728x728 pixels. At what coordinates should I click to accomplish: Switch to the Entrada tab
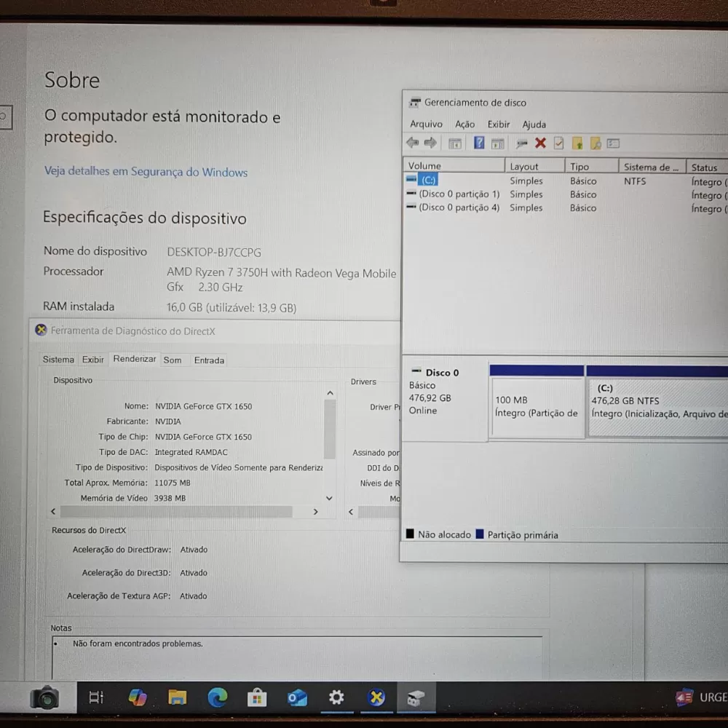pyautogui.click(x=209, y=360)
